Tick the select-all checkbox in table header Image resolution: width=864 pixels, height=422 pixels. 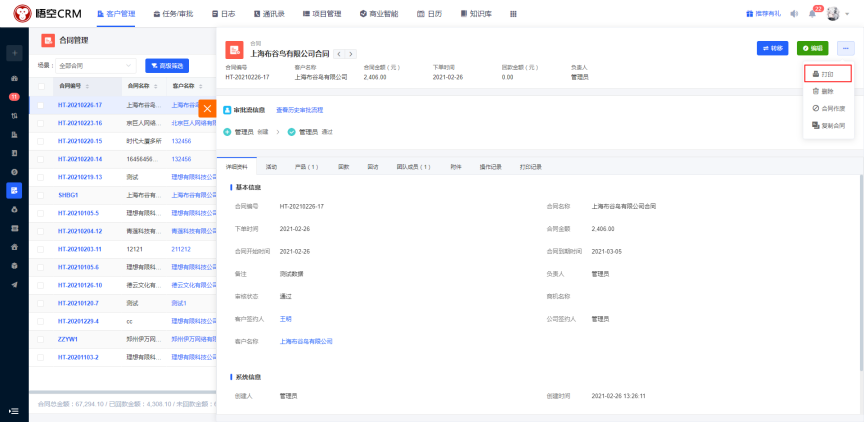pos(41,86)
